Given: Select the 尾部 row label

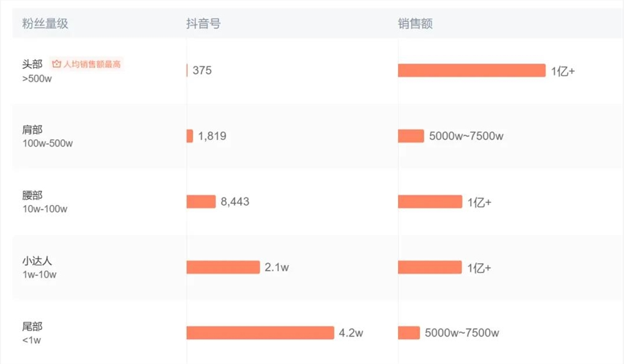Looking at the screenshot, I should click(32, 326).
